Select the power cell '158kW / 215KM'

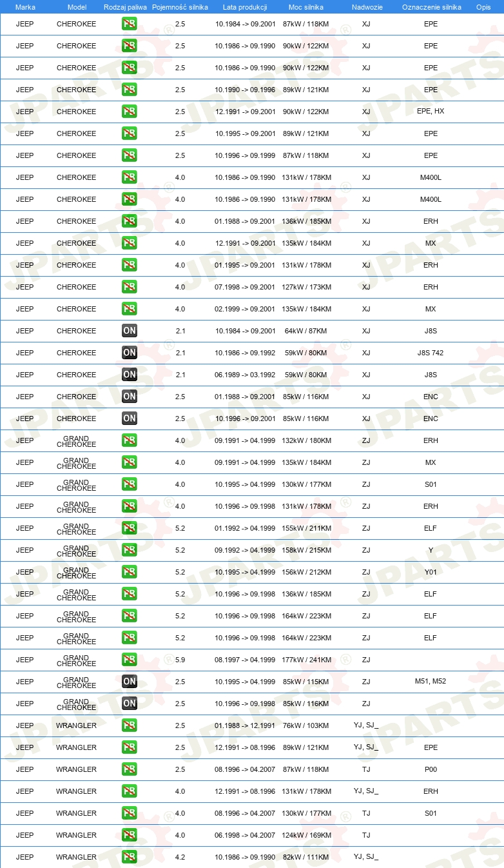[307, 550]
